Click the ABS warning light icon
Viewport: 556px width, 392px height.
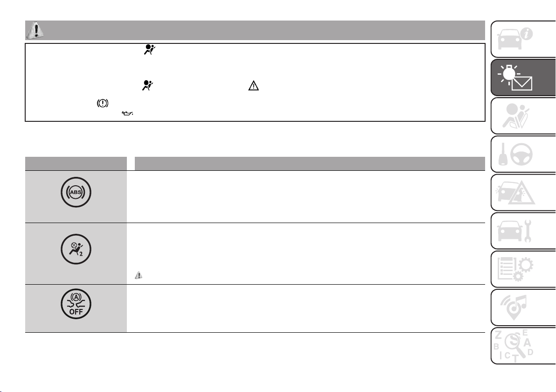point(76,192)
